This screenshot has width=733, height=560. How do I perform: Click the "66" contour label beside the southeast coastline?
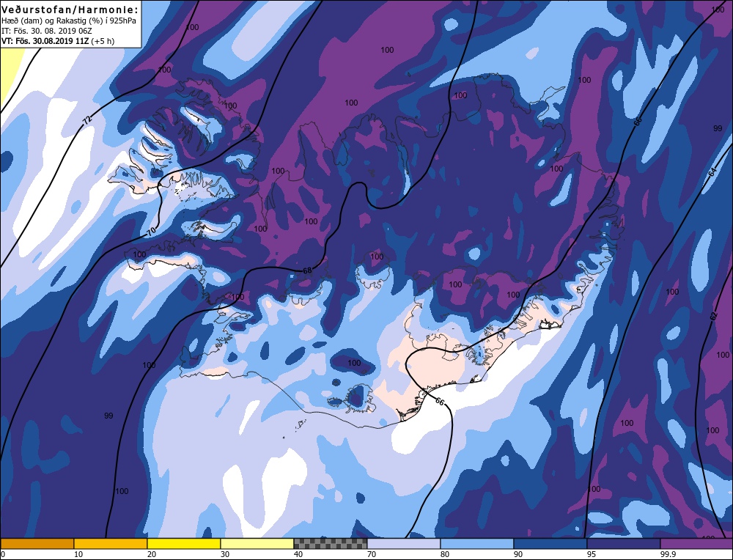(x=439, y=401)
